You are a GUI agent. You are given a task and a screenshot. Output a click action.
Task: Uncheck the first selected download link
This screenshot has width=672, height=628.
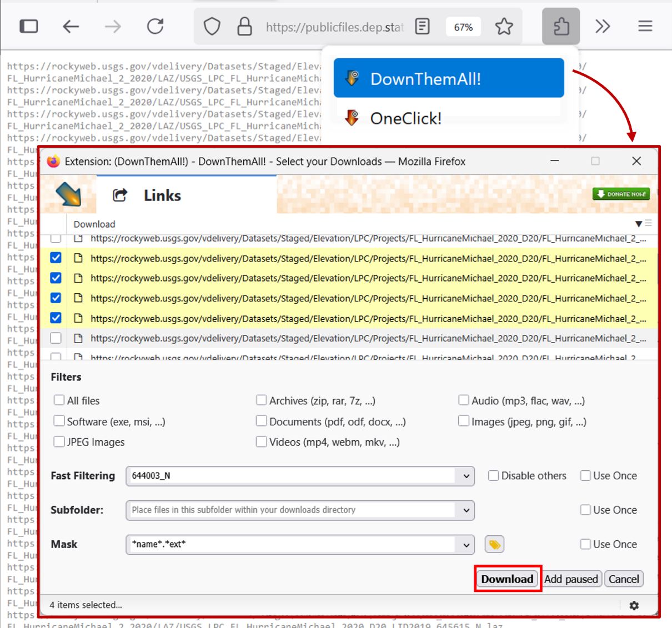coord(56,257)
